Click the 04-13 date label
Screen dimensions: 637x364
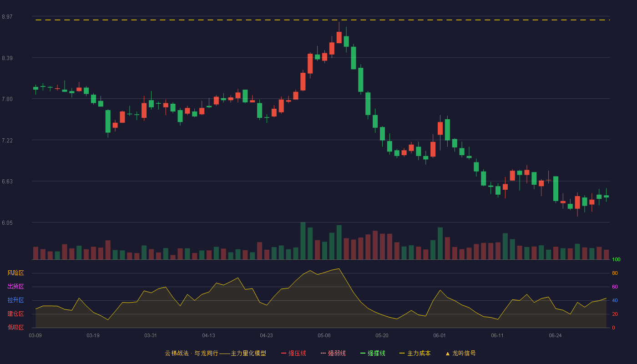pos(208,335)
